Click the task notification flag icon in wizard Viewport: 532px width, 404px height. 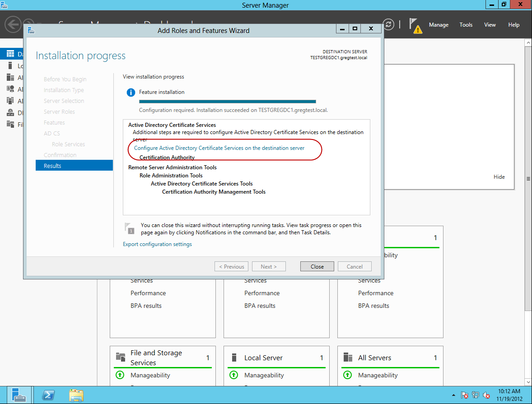(129, 228)
